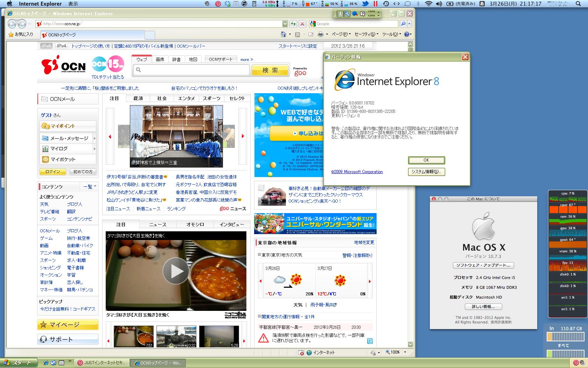This screenshot has width=588, height=368.
Task: Select the エンタメ news tab
Action: tap(186, 98)
